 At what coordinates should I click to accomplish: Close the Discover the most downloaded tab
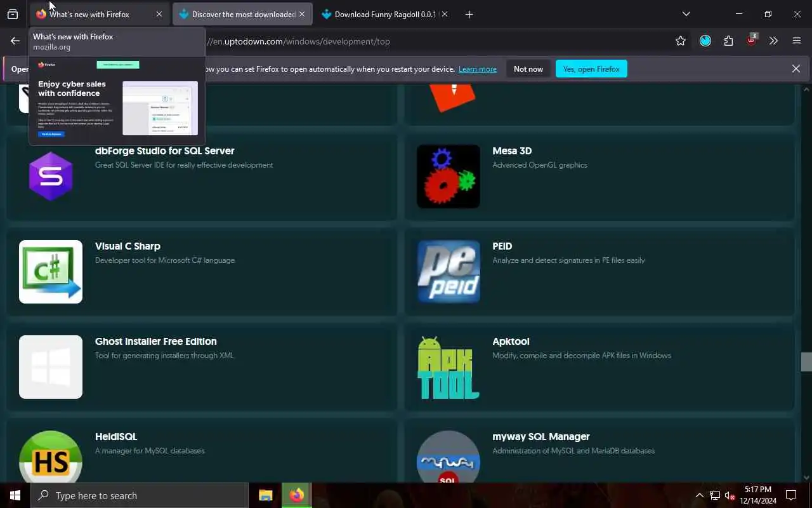pyautogui.click(x=302, y=14)
